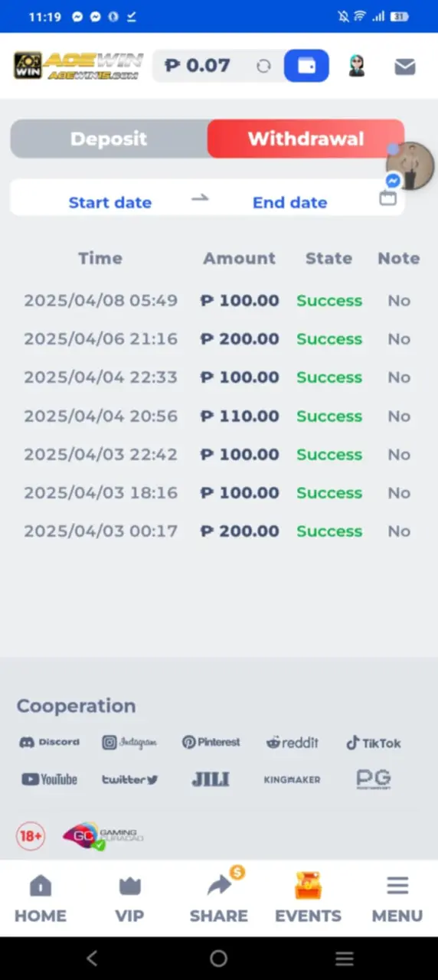The height and width of the screenshot is (980, 438).
Task: Tap the Android back navigation arrow
Action: 92,958
